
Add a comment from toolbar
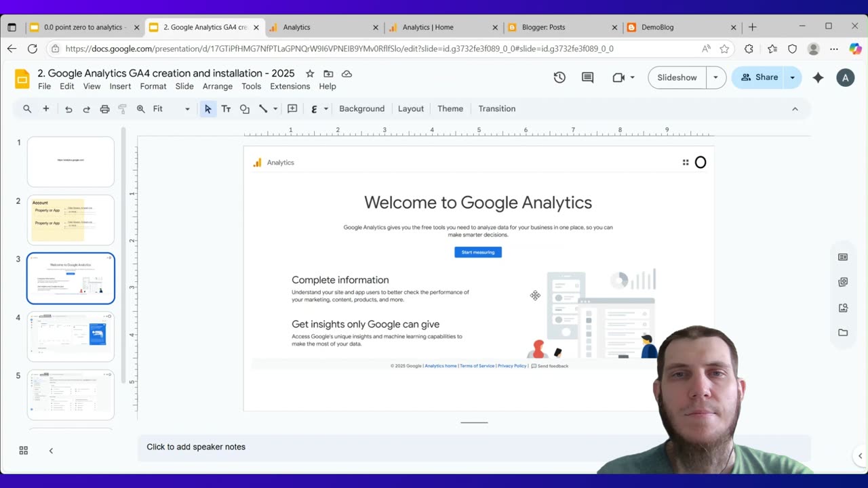pyautogui.click(x=292, y=108)
